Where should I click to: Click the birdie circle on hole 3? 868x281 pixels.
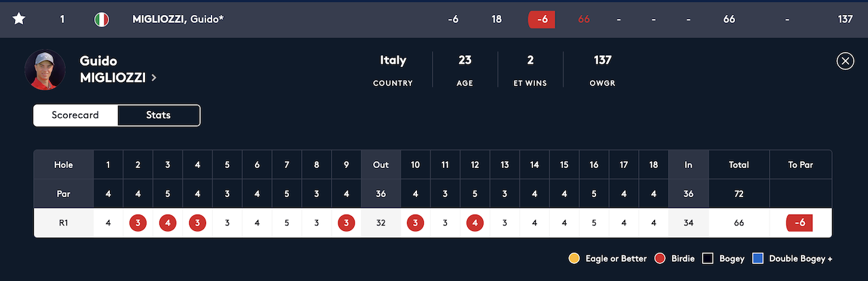[x=167, y=223]
